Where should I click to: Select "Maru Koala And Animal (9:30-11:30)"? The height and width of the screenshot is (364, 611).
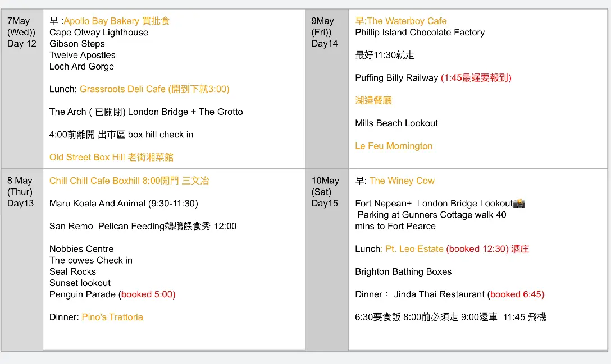click(124, 204)
